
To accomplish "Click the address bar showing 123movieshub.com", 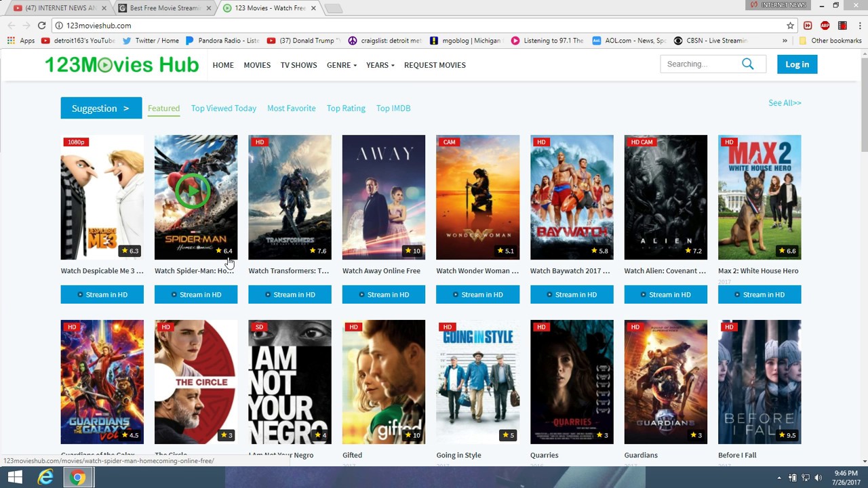I will (x=420, y=25).
